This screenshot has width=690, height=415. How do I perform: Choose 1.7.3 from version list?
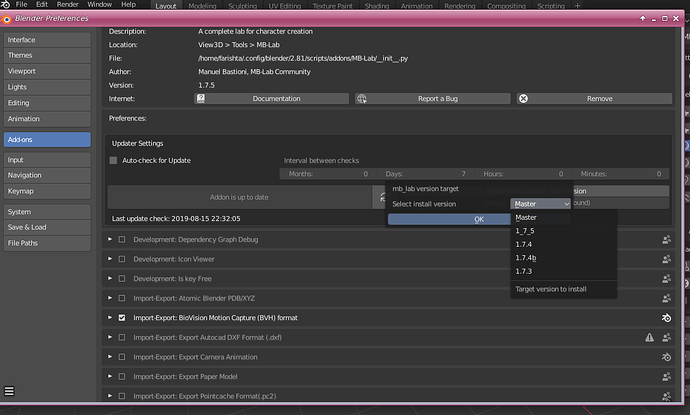(563, 271)
